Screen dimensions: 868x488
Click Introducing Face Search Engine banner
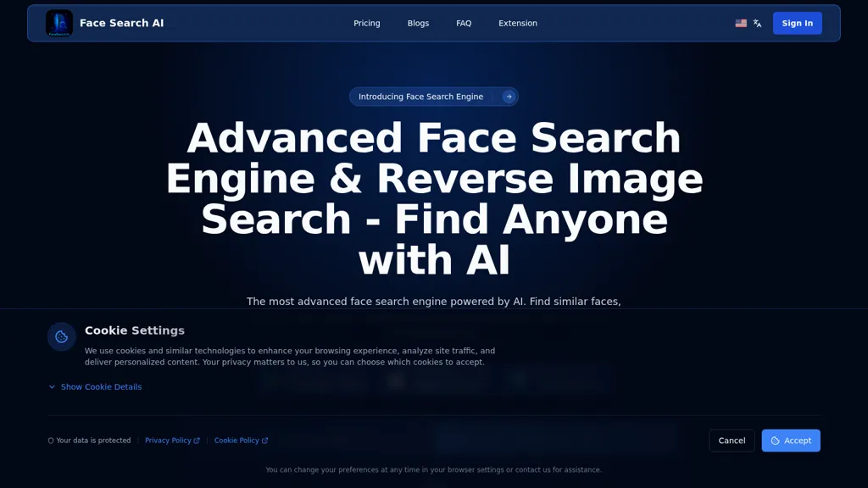(x=433, y=97)
